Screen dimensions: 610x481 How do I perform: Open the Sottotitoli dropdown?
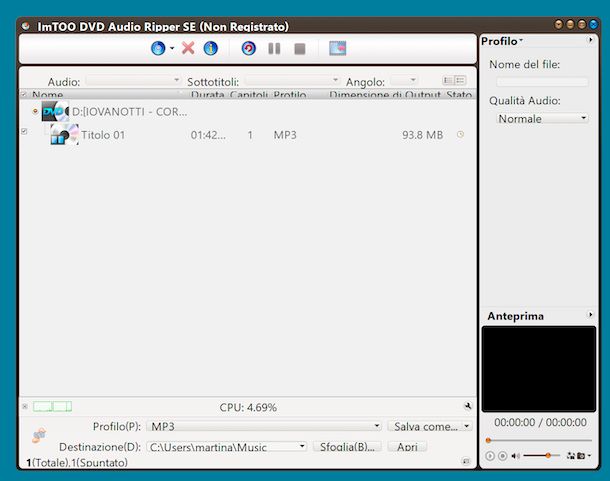(x=292, y=81)
